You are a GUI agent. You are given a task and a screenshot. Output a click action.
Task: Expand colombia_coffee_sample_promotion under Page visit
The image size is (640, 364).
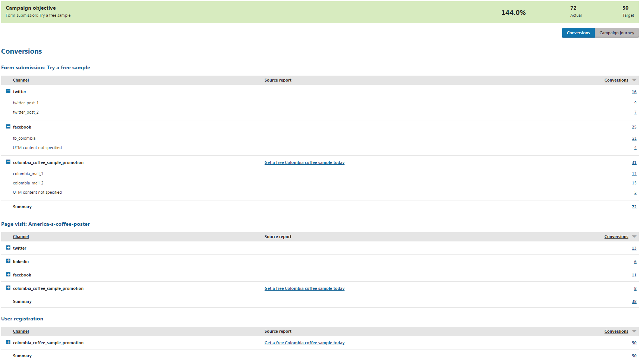tap(8, 288)
